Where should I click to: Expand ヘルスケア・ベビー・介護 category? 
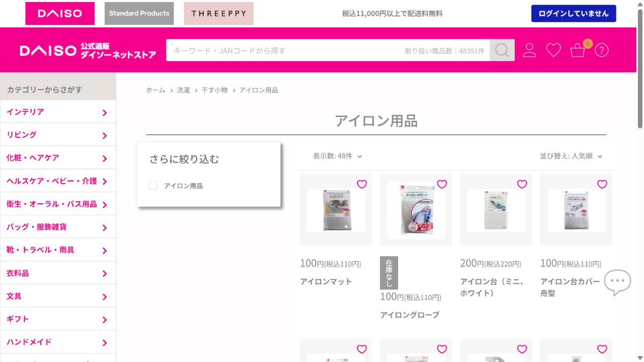(x=58, y=181)
